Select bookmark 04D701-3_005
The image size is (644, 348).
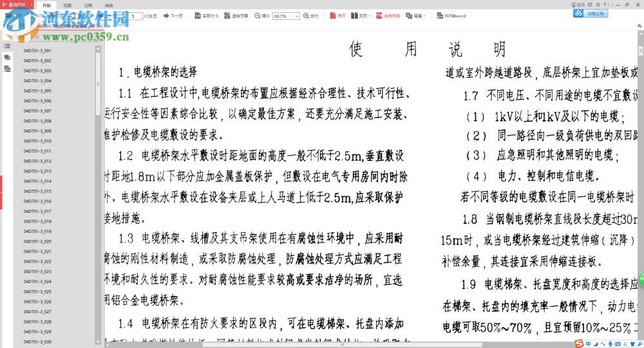tap(37, 91)
